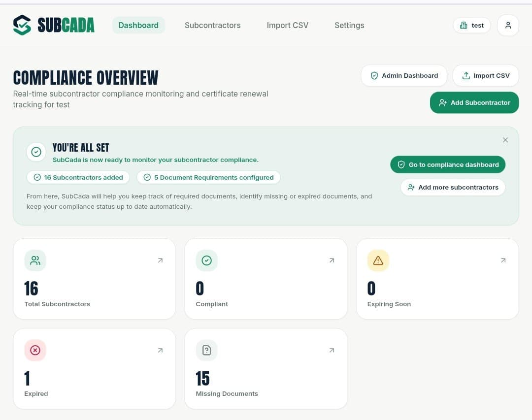Open Expiring Soon card arrow
Image resolution: width=532 pixels, height=420 pixels.
[x=503, y=260]
